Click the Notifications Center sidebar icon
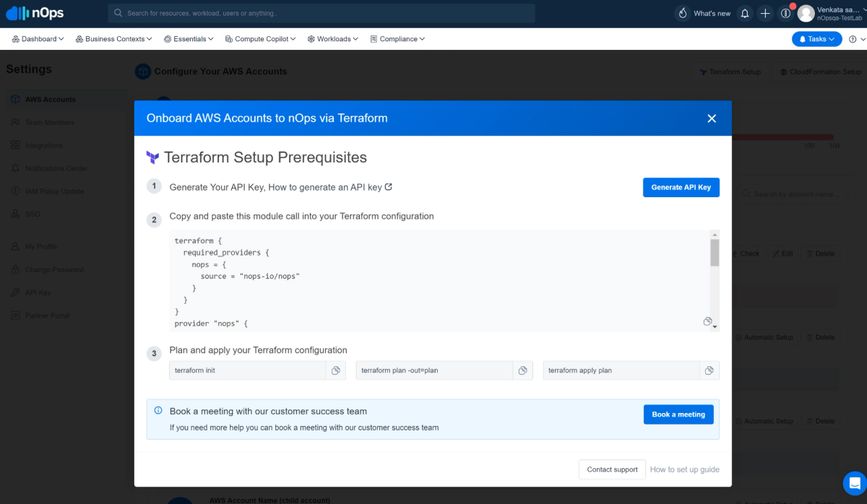This screenshot has width=867, height=504. 15,168
